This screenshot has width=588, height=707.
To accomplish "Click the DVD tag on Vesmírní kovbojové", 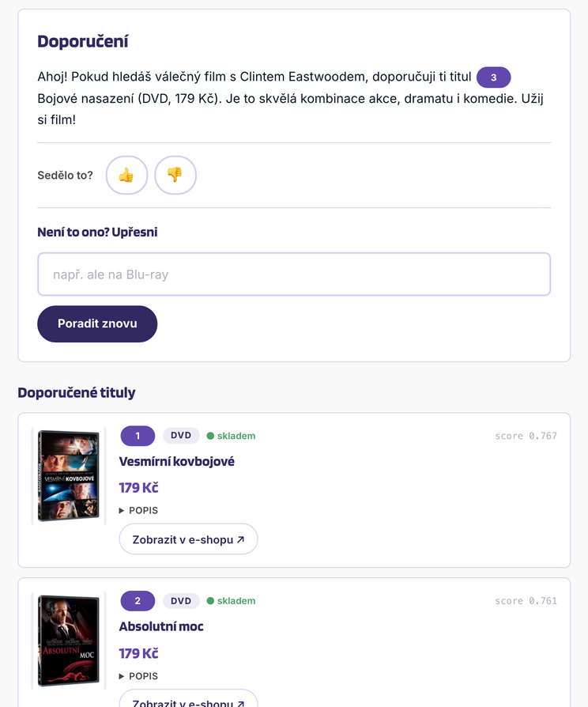I will point(181,436).
